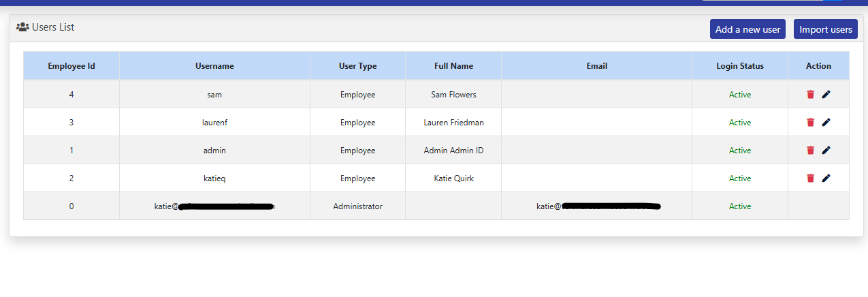The image size is (868, 297).
Task: Click the Katie Quirk full name cell
Action: [453, 178]
